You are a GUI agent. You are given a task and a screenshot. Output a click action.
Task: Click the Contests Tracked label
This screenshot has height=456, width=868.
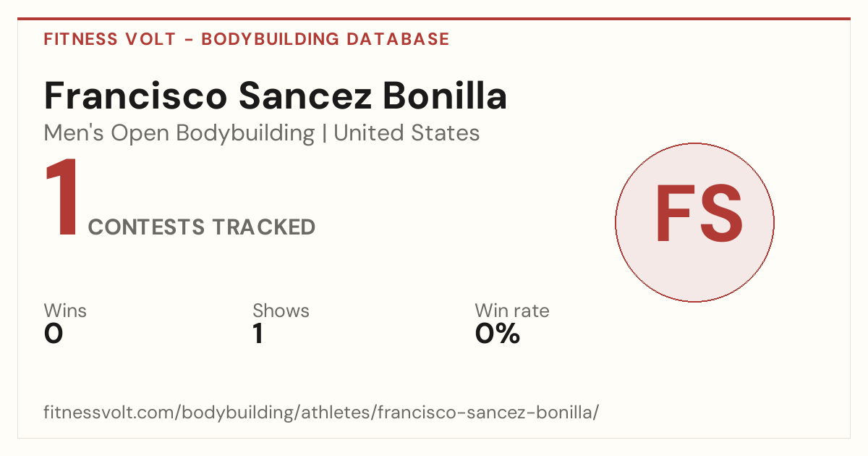202,227
